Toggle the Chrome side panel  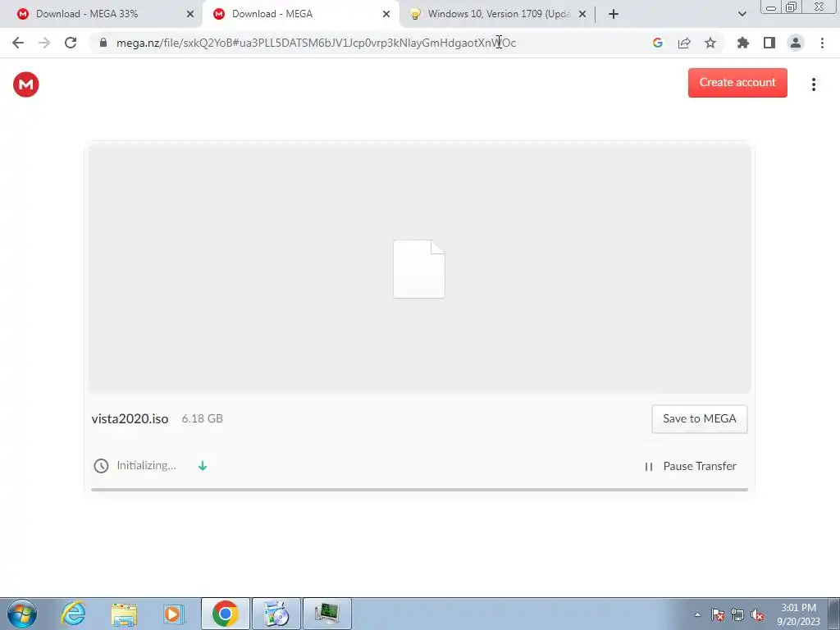[x=769, y=43]
